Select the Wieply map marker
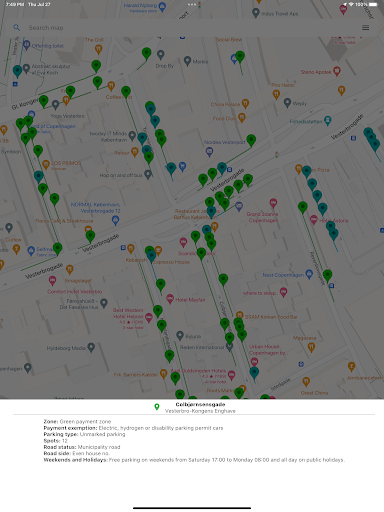384x512 pixels. click(x=287, y=102)
